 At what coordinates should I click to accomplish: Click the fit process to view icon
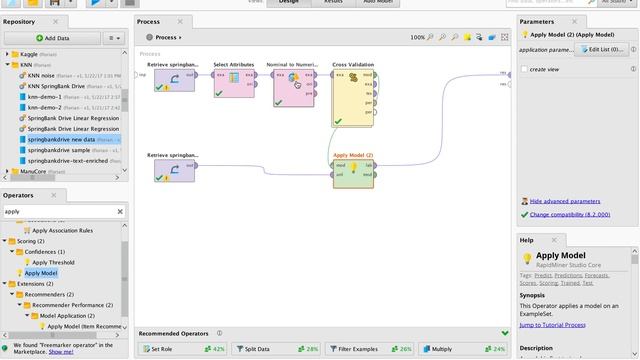(x=504, y=37)
